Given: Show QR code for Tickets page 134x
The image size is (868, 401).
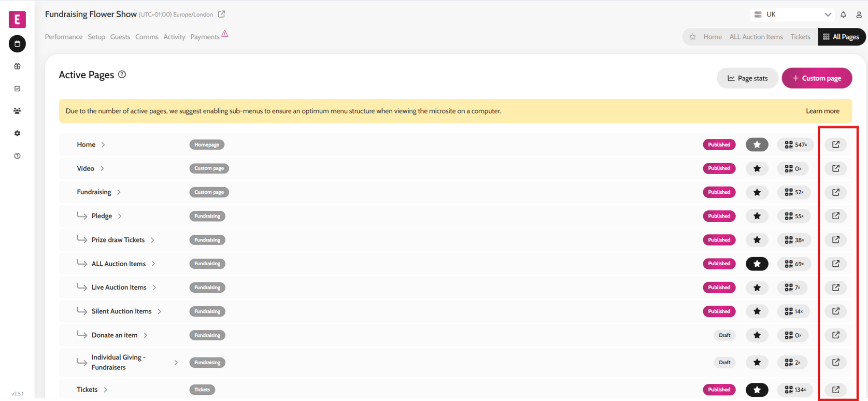Looking at the screenshot, I should (795, 390).
